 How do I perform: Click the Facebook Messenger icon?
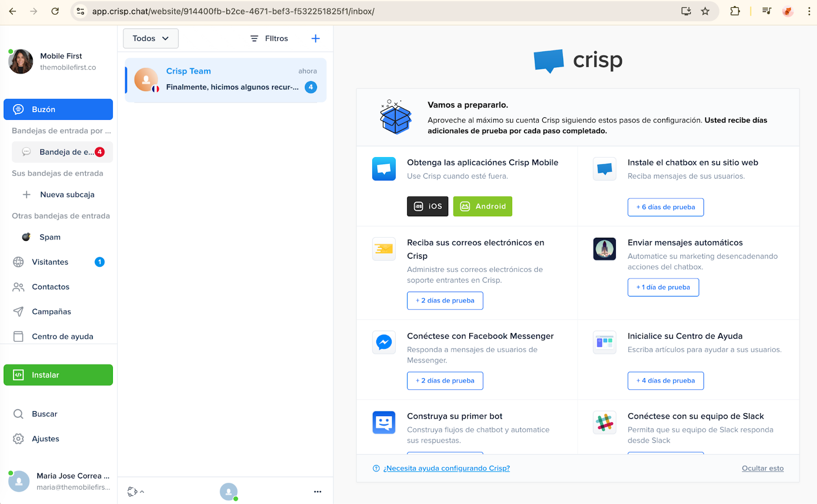[384, 342]
